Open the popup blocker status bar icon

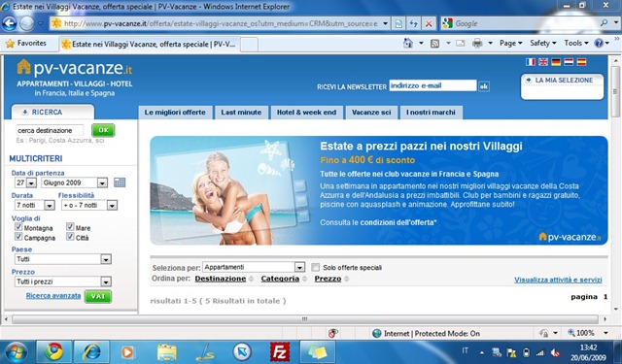coord(332,334)
